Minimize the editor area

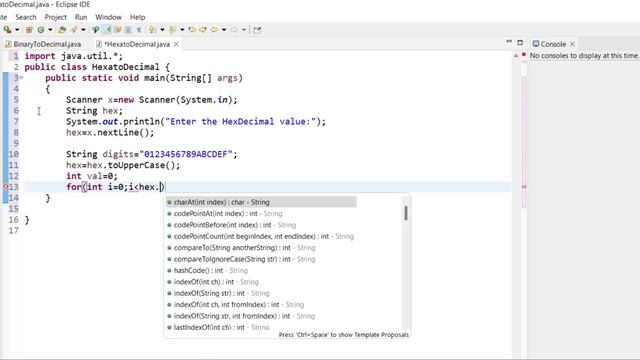[509, 42]
